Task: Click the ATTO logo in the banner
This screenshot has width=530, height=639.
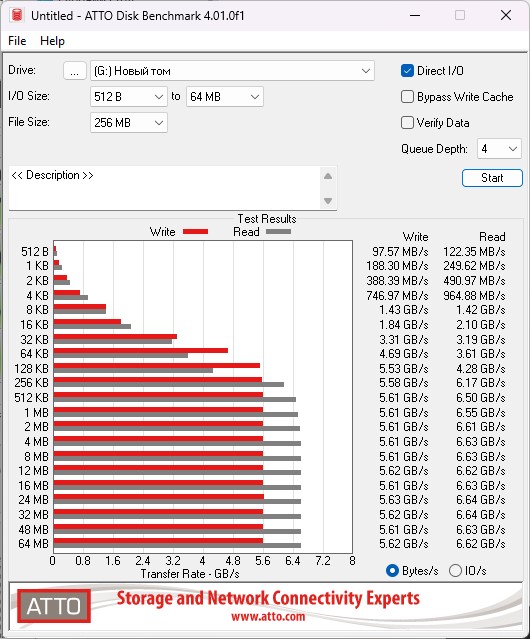Action: (x=54, y=606)
